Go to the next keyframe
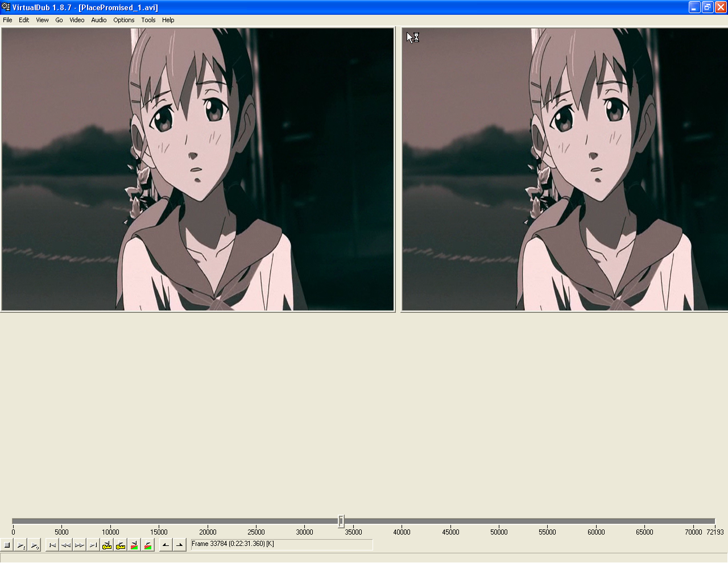Screen dimensions: 728x563 pos(121,545)
